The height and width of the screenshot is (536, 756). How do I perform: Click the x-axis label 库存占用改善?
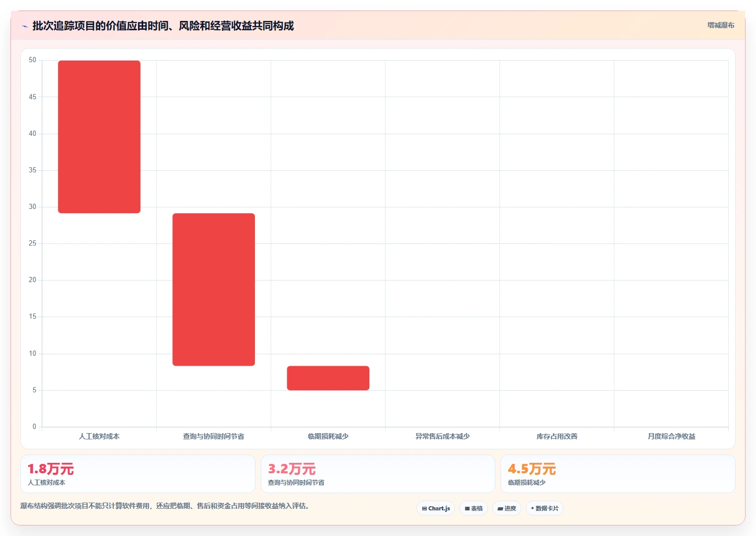pos(557,436)
